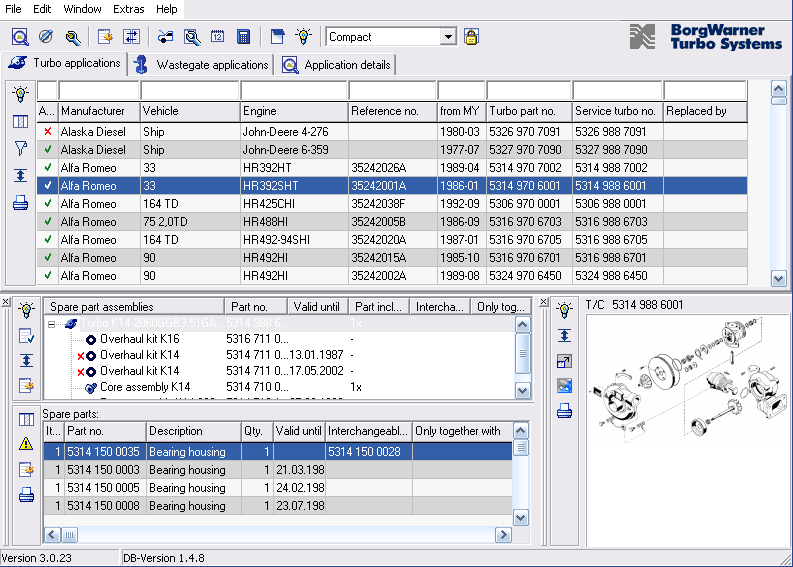Click the expand/collapse arrows icon beside applications table
793x567 pixels.
click(20, 176)
